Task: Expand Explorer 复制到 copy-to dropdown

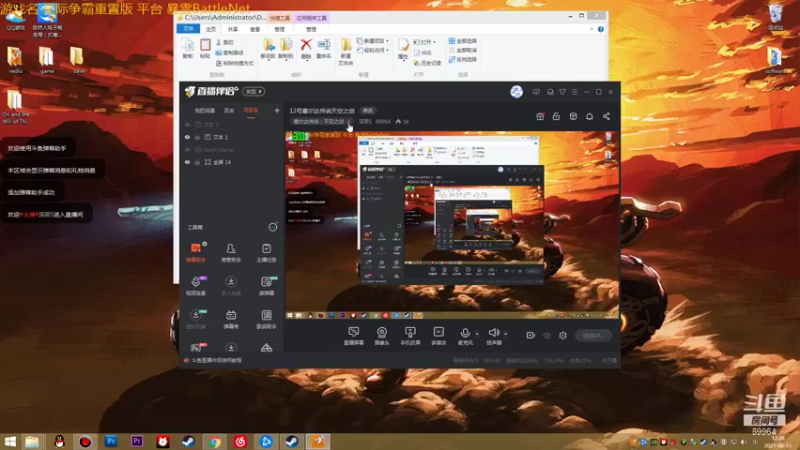Action: coord(286,59)
